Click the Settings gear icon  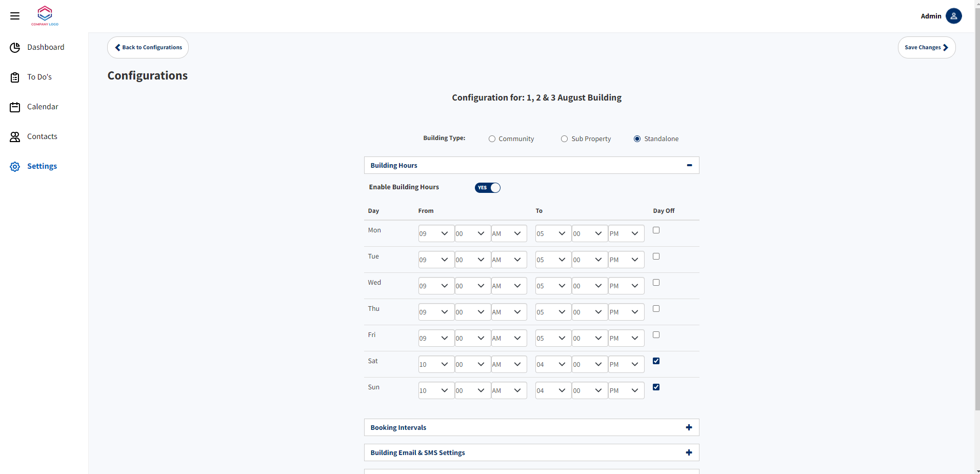[15, 167]
